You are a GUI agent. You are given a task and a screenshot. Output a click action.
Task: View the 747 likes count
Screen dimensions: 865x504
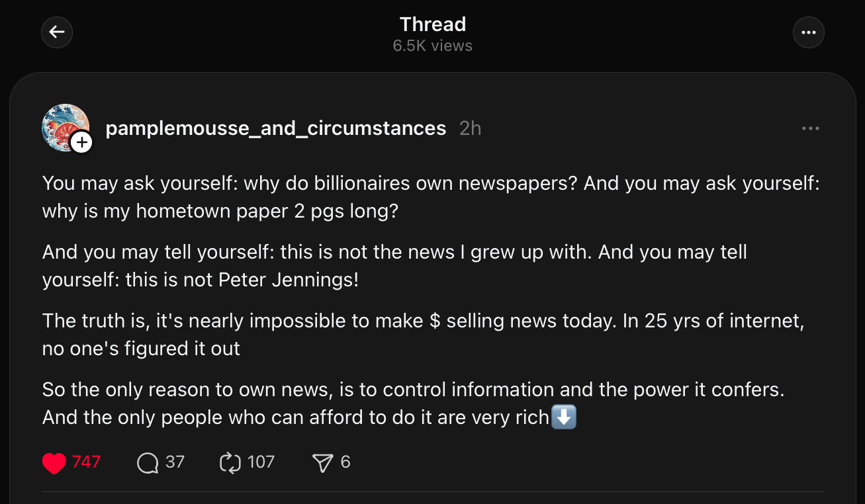[x=86, y=462]
